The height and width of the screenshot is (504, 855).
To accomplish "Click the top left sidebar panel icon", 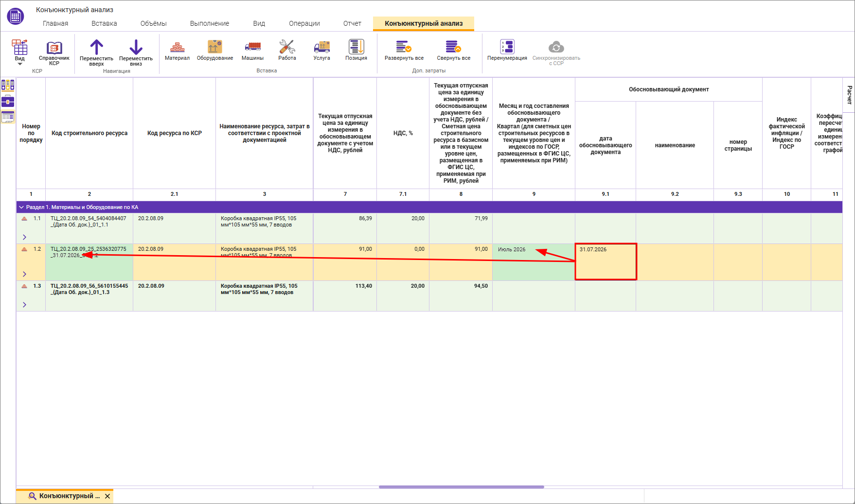I will coord(8,86).
